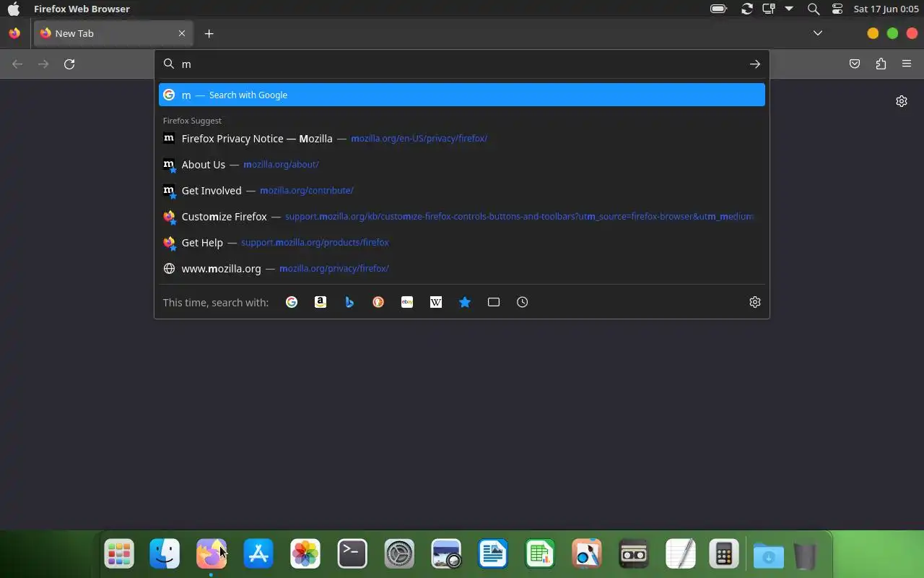This screenshot has width=924, height=578.
Task: Open Firefox Web Browser menu bar item
Action: pos(82,9)
